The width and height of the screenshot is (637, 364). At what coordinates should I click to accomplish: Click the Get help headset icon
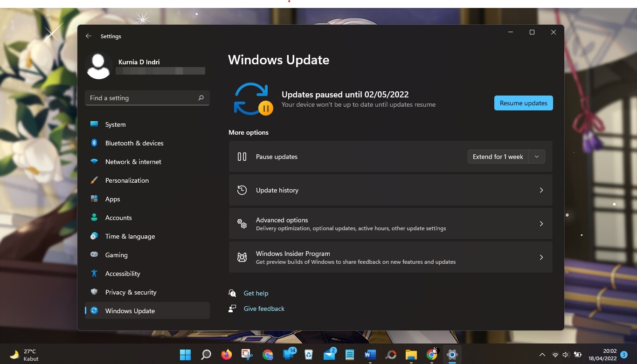232,293
